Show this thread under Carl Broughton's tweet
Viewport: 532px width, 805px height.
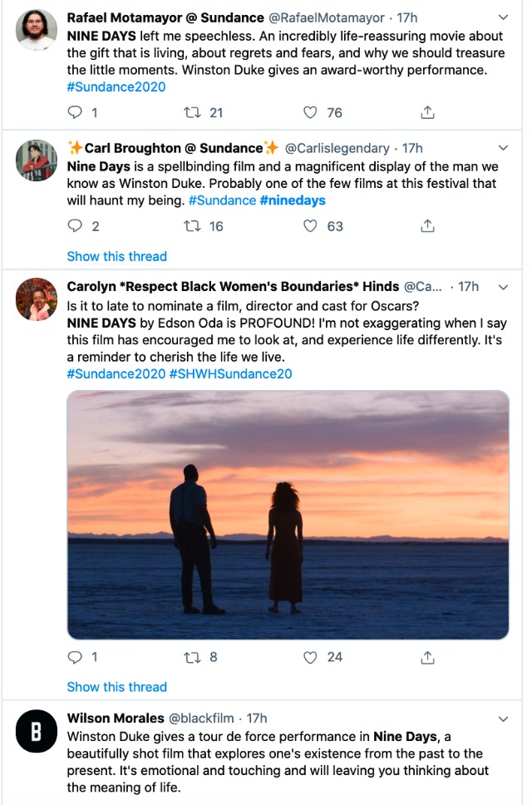[117, 256]
